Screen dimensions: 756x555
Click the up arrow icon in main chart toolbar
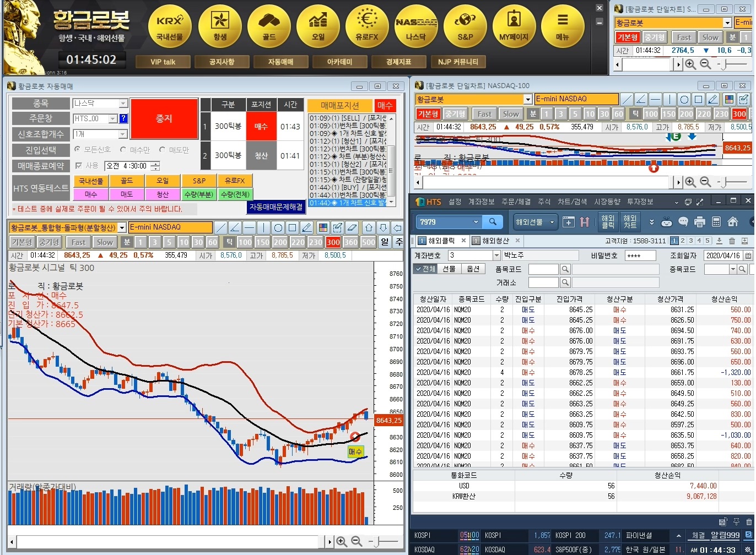coord(369,227)
